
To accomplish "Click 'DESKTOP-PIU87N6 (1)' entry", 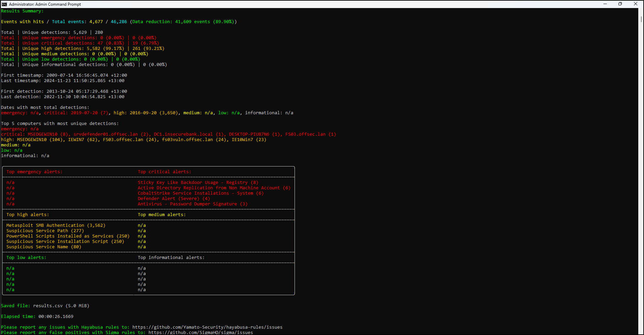I will pos(254,134).
